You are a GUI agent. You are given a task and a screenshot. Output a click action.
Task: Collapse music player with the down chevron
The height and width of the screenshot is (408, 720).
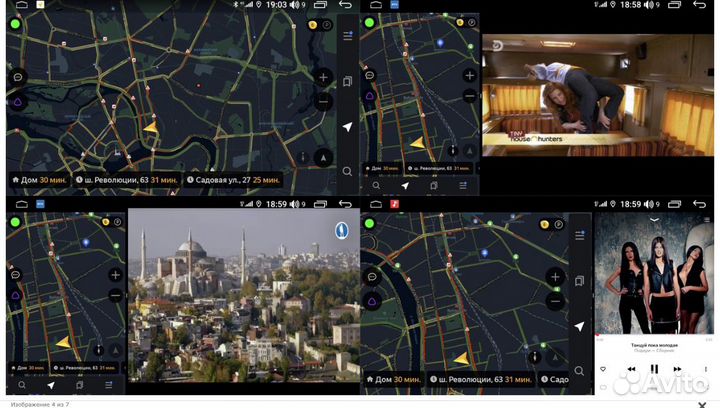[654, 219]
